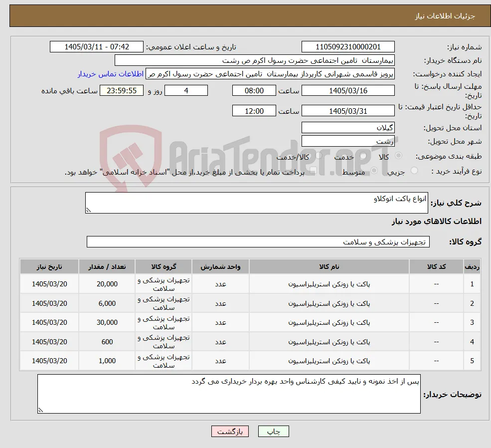The width and height of the screenshot is (491, 448).
Task: Click the request creator name field
Action: point(270,74)
